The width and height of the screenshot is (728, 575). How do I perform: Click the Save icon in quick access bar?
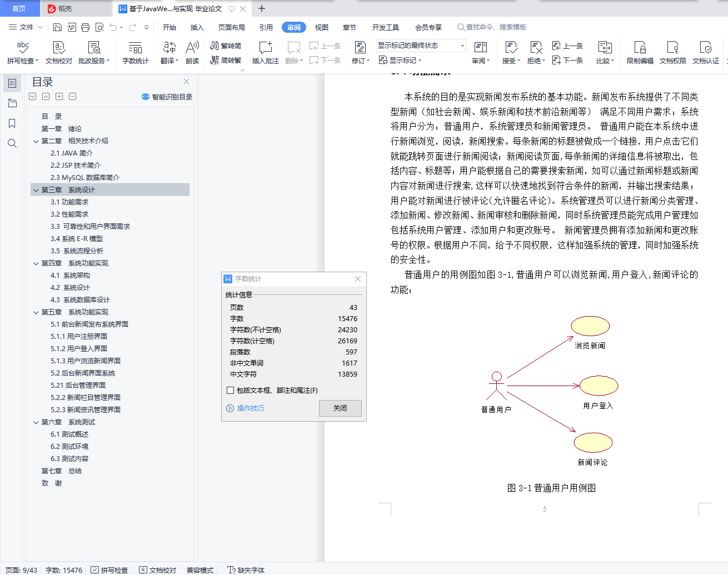pyautogui.click(x=57, y=27)
